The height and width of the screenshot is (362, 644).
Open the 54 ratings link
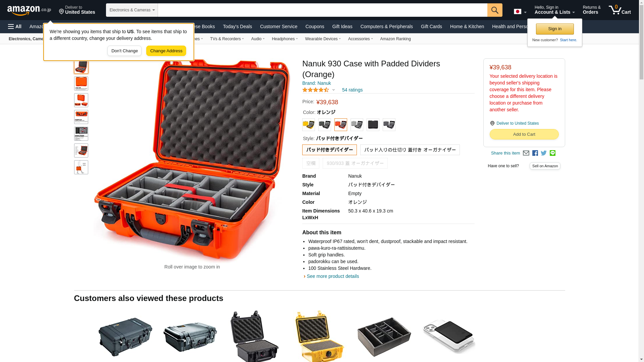point(352,90)
